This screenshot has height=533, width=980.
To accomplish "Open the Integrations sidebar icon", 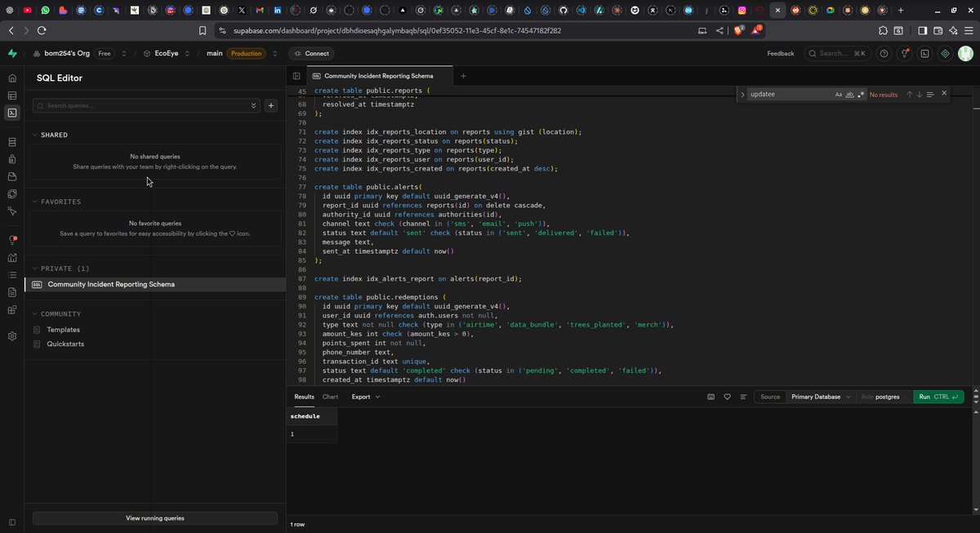I will (12, 309).
